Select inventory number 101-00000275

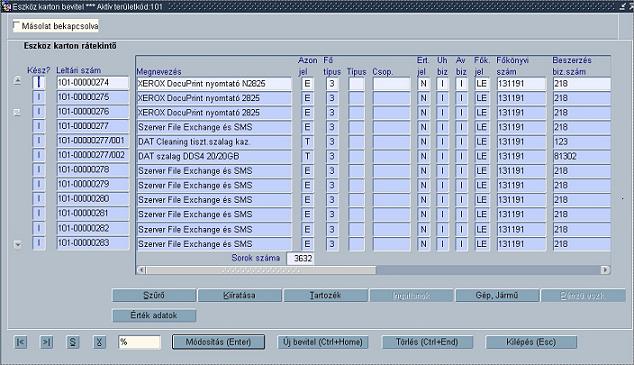click(x=93, y=97)
